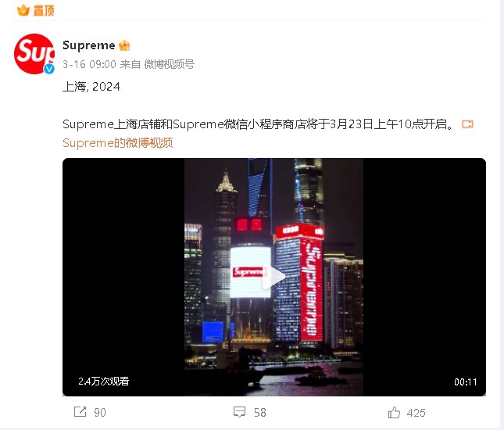Viewport: 504px width, 430px height.
Task: Click the repost count 90
Action: [100, 413]
